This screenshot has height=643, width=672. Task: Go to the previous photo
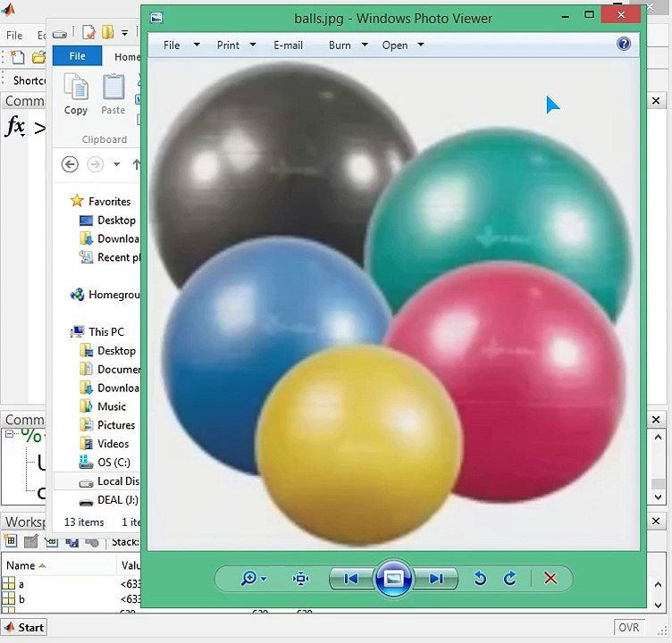pyautogui.click(x=351, y=579)
